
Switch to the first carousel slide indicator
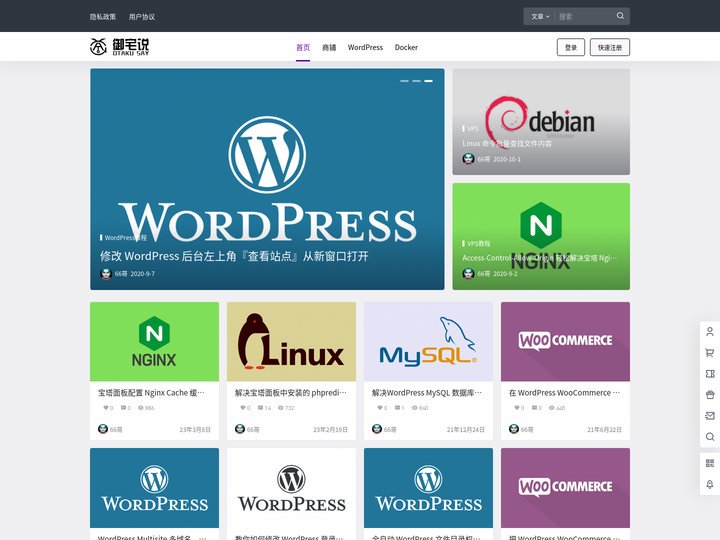(x=405, y=81)
